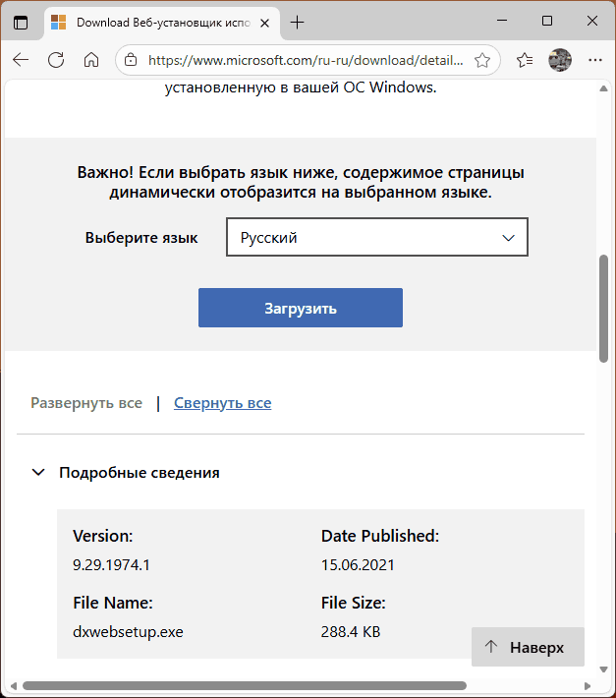This screenshot has height=698, width=616.
Task: Refresh the current page
Action: coord(56,60)
